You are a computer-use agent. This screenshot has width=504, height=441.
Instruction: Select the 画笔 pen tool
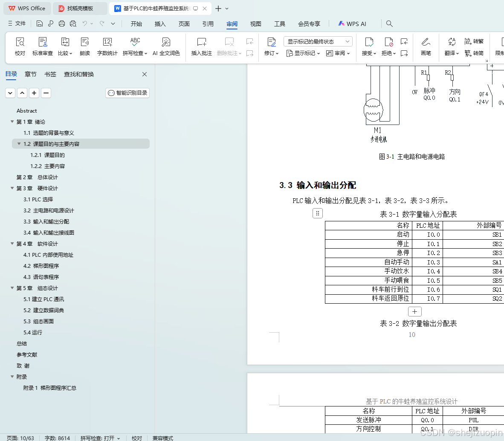426,46
